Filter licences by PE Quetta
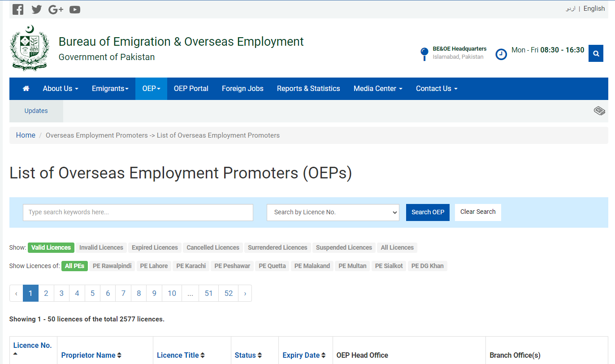615x364 pixels. 272,266
